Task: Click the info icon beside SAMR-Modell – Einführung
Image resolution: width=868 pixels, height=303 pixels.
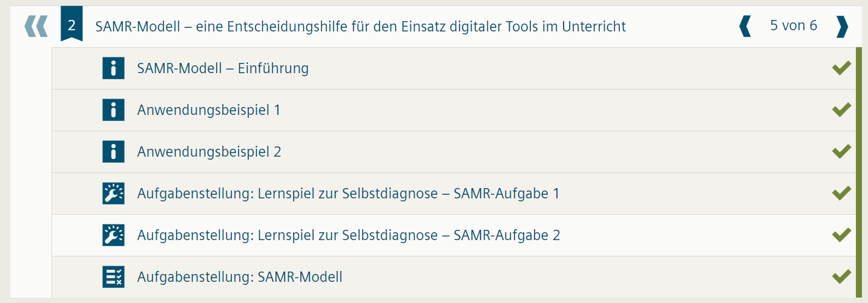Action: [113, 68]
